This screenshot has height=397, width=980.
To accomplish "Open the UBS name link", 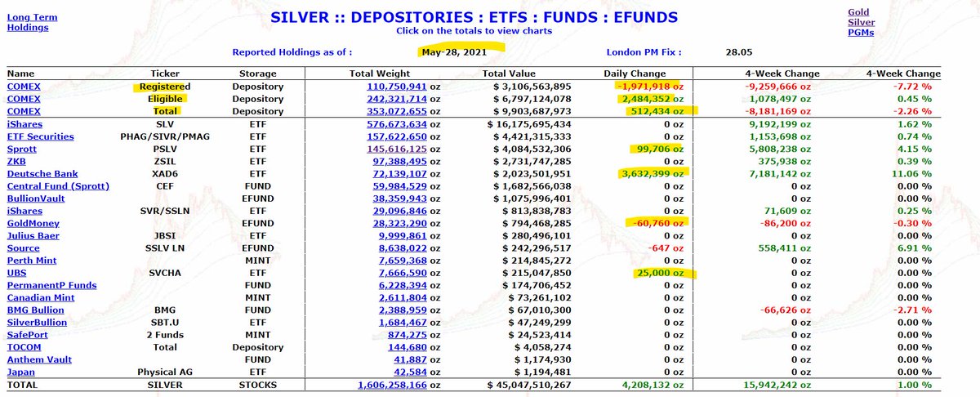I will 17,273.
